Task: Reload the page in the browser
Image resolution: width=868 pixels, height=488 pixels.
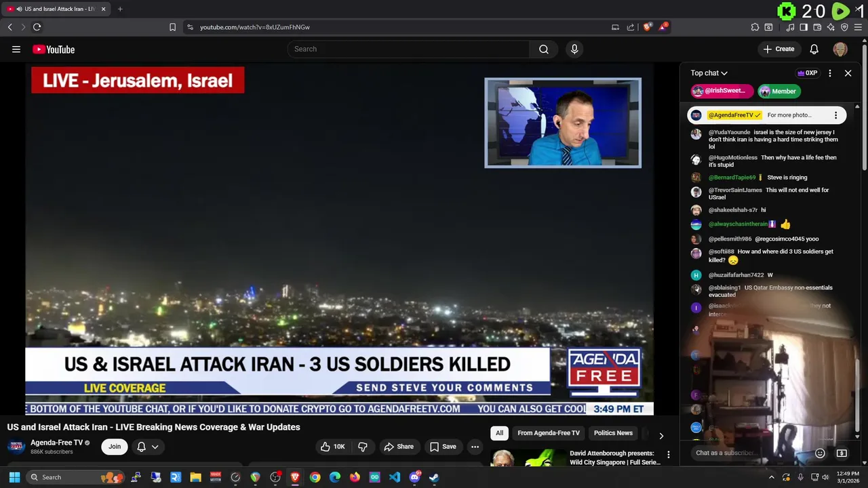Action: coord(37,27)
